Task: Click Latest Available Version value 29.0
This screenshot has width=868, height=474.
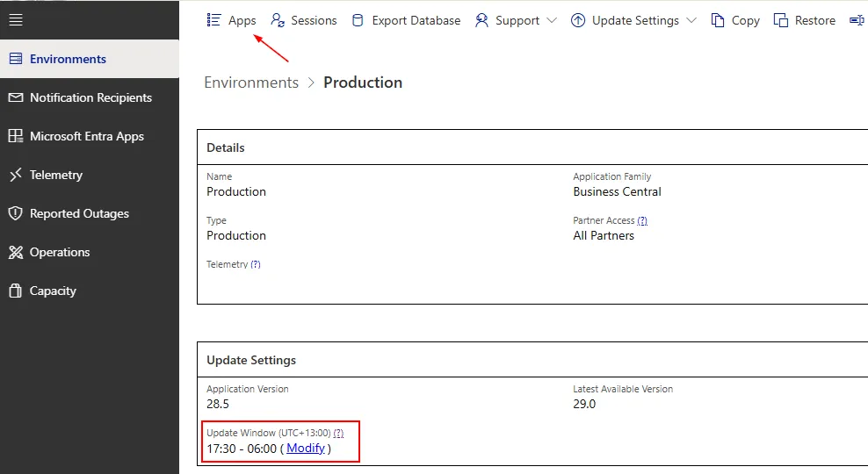Action: 584,405
